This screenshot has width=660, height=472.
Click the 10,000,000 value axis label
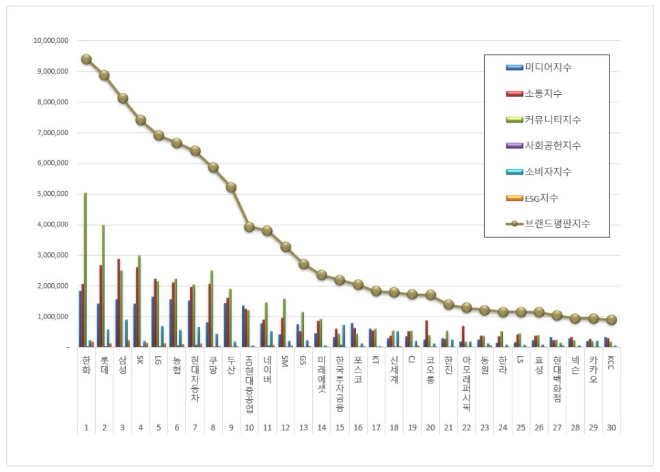pos(46,41)
